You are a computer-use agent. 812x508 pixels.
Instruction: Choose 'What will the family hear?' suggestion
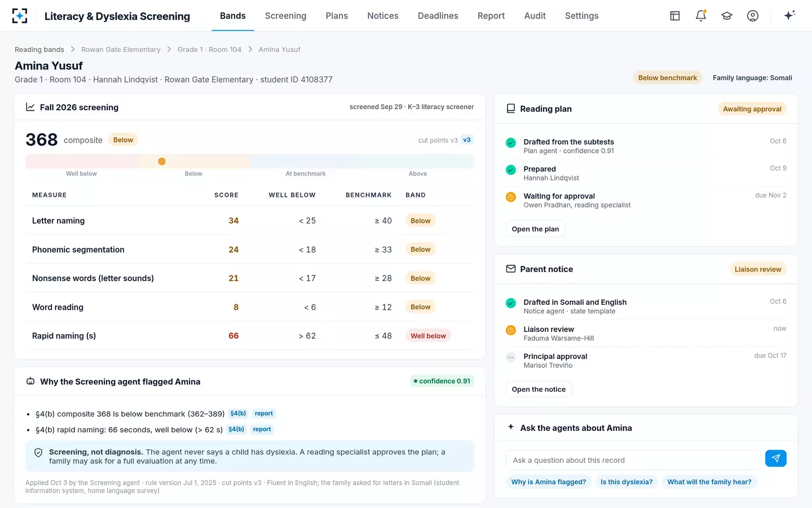pyautogui.click(x=709, y=482)
